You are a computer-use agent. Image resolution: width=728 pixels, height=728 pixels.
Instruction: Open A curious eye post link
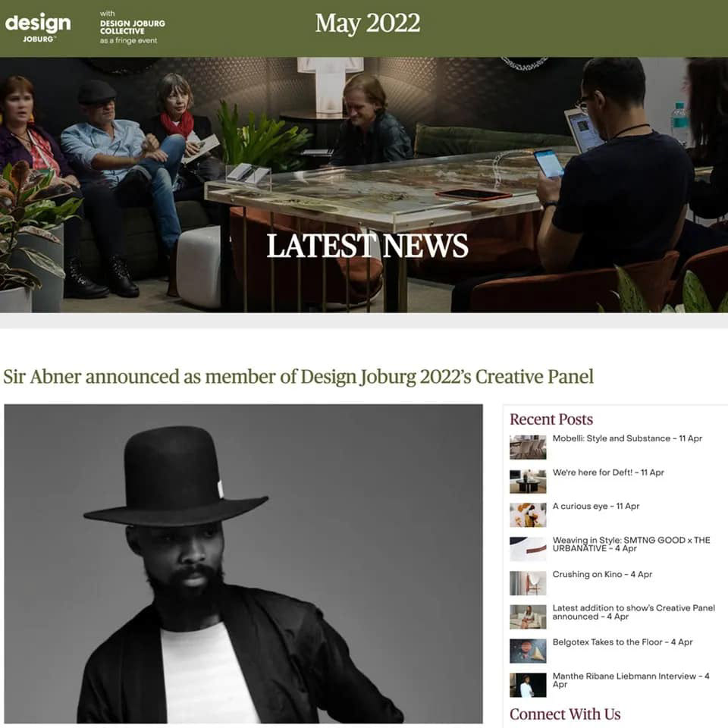[x=596, y=506]
